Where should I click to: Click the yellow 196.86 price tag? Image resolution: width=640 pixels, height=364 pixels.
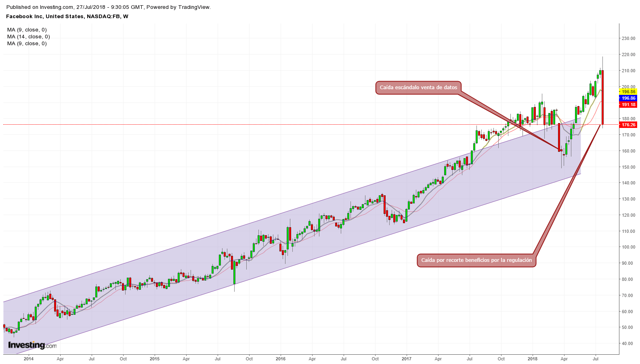click(x=628, y=92)
